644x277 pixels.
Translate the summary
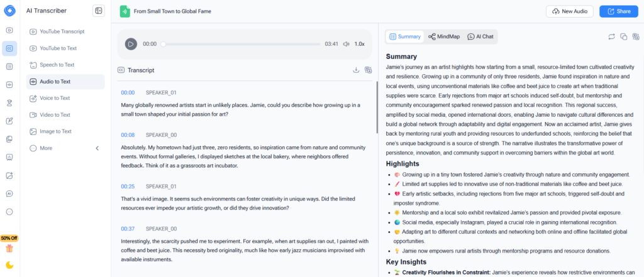pyautogui.click(x=636, y=36)
